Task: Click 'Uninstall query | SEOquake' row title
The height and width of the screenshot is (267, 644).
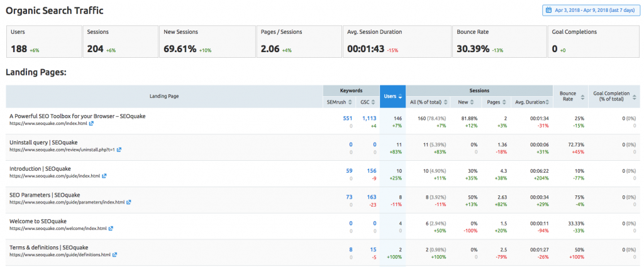Action: 43,143
